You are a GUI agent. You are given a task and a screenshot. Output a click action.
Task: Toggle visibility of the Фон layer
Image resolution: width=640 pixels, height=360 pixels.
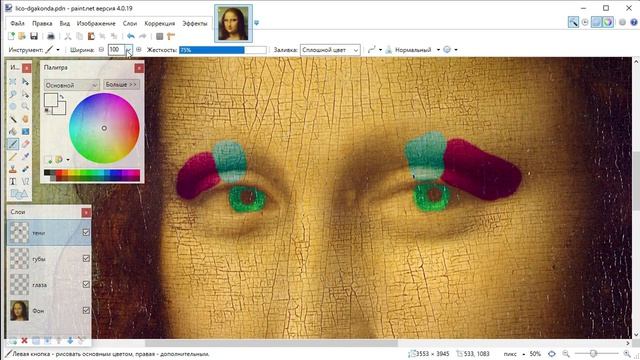coord(86,310)
